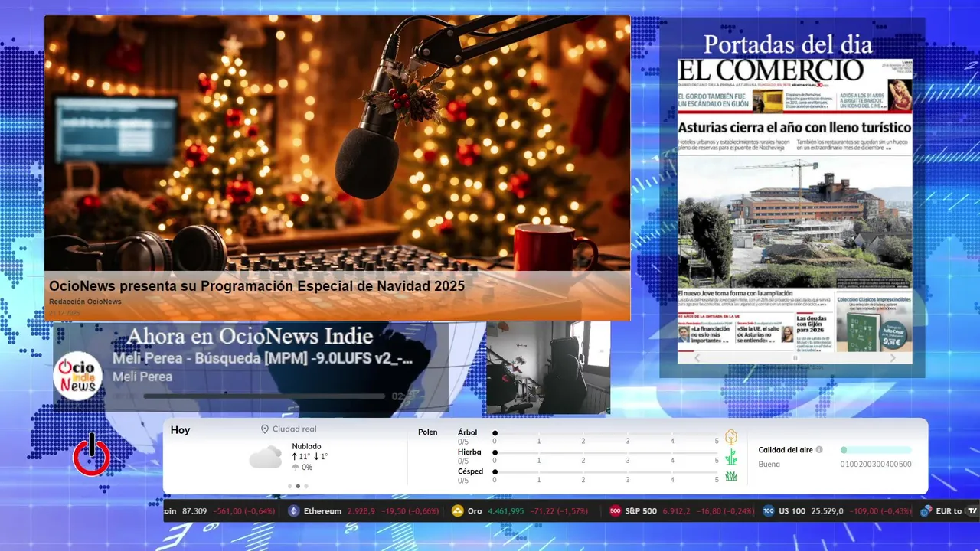Go to previous newspaper front page
The height and width of the screenshot is (551, 980).
[697, 358]
